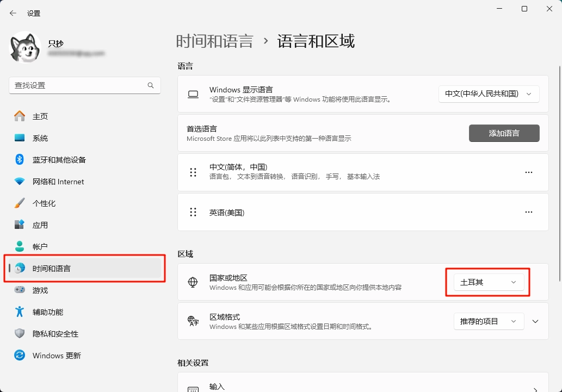Open the 区域格式 dropdown showing 推荐的项目
The image size is (562, 392).
click(489, 321)
